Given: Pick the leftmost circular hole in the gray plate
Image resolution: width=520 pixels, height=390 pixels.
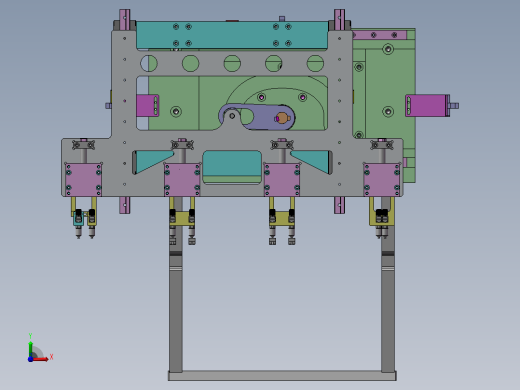Looking at the screenshot, I should [x=149, y=63].
